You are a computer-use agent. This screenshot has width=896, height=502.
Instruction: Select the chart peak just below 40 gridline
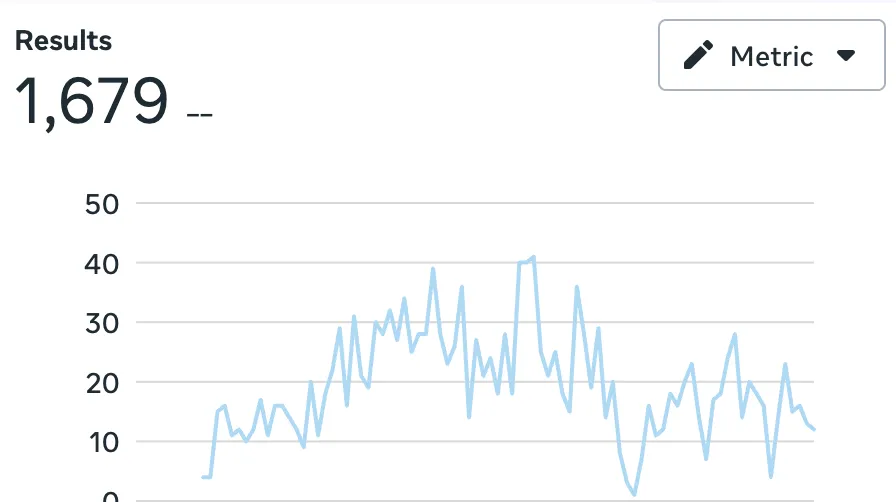433,269
